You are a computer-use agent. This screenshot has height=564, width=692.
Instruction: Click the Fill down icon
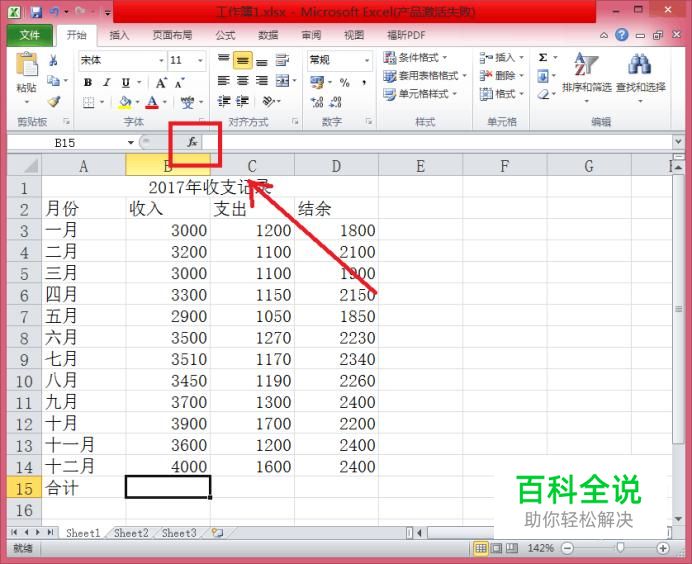point(543,76)
